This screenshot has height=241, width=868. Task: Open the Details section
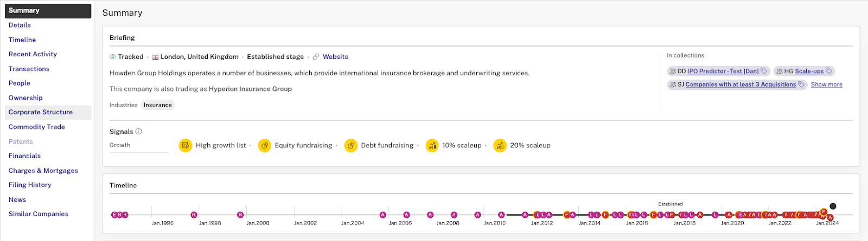(x=20, y=25)
